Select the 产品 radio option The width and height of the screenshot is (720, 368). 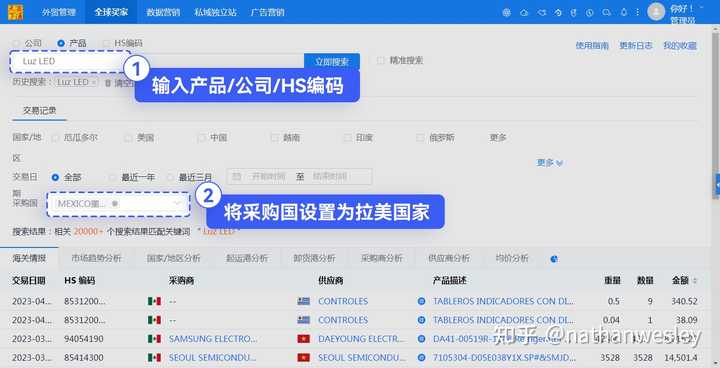(x=61, y=43)
